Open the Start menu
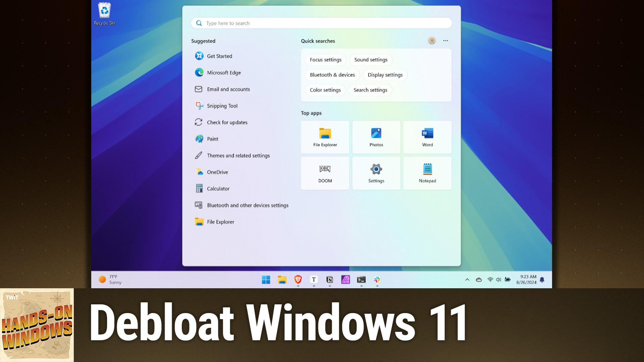Viewport: 644px width, 362px height. click(x=266, y=280)
